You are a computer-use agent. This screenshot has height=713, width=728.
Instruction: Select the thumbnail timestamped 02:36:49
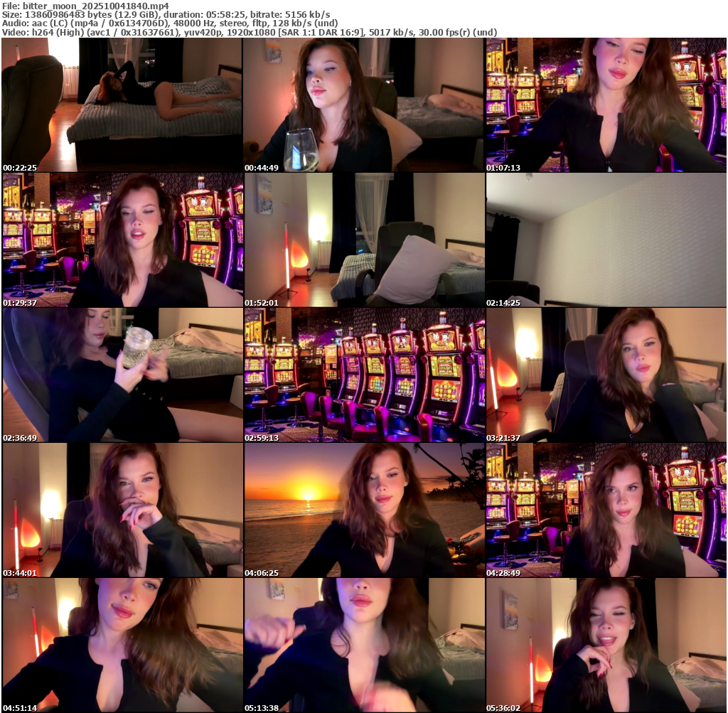click(122, 375)
